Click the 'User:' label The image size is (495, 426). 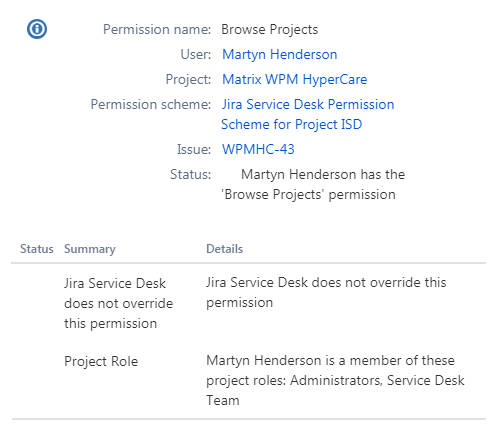tap(196, 55)
